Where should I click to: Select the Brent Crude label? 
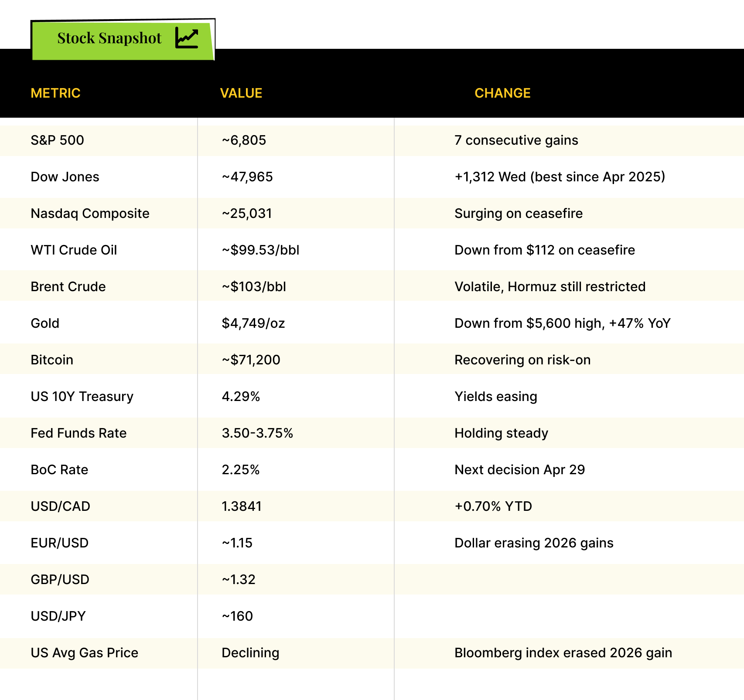[68, 287]
